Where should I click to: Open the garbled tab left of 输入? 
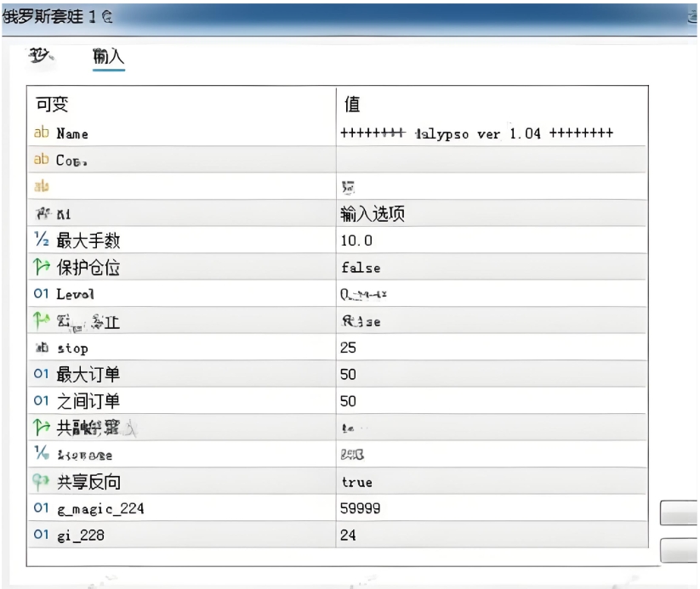pyautogui.click(x=41, y=57)
